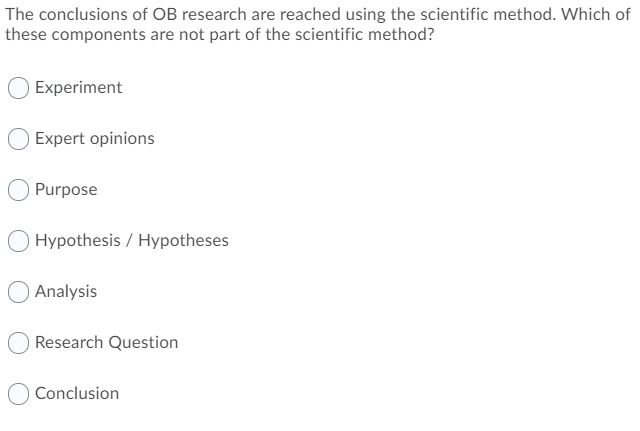Mark the Purpose radio button

click(18, 190)
